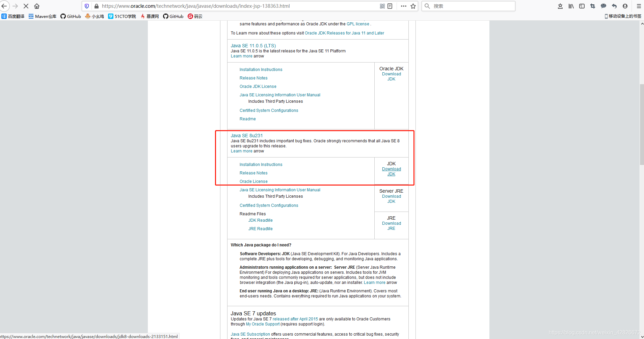Open the downloads panel icon

click(560, 6)
